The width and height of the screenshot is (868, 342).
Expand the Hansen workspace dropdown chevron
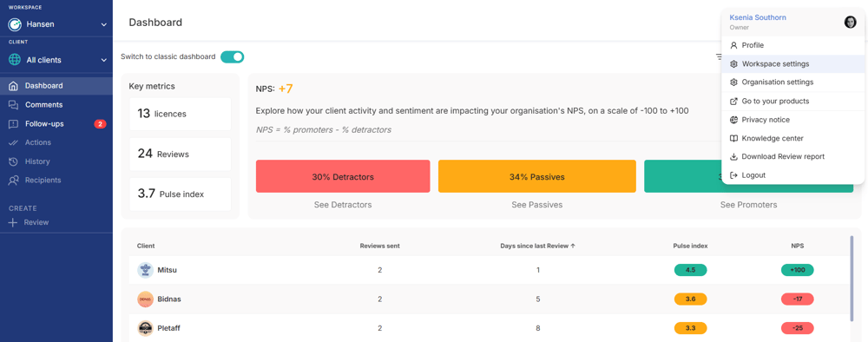point(104,25)
